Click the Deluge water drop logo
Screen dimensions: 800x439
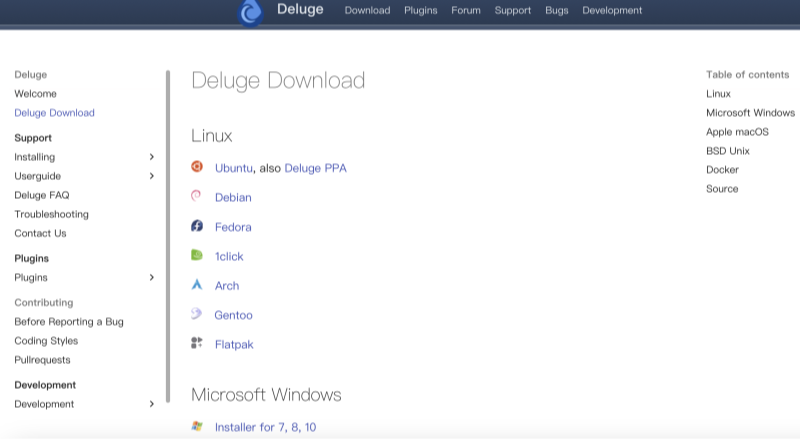251,12
